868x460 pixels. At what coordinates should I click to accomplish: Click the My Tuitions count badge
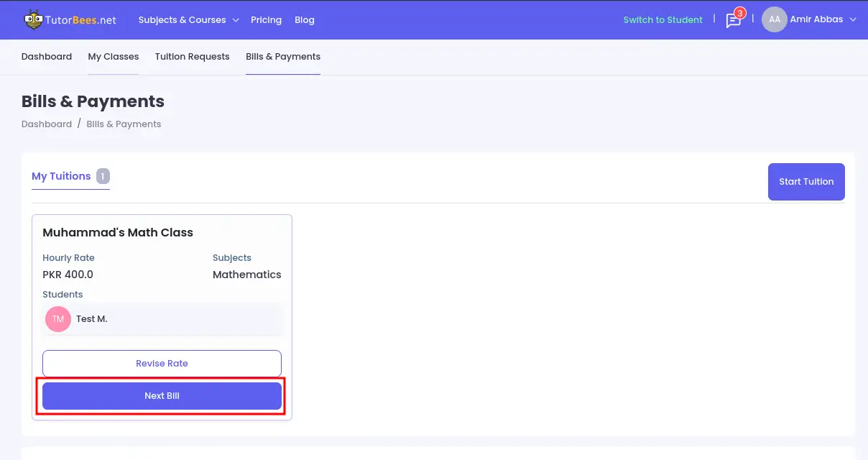point(102,175)
